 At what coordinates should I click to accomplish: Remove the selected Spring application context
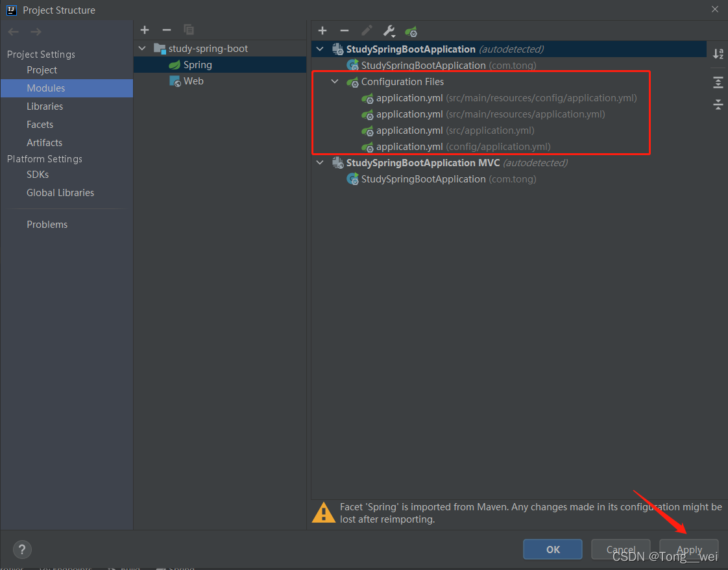pyautogui.click(x=345, y=31)
